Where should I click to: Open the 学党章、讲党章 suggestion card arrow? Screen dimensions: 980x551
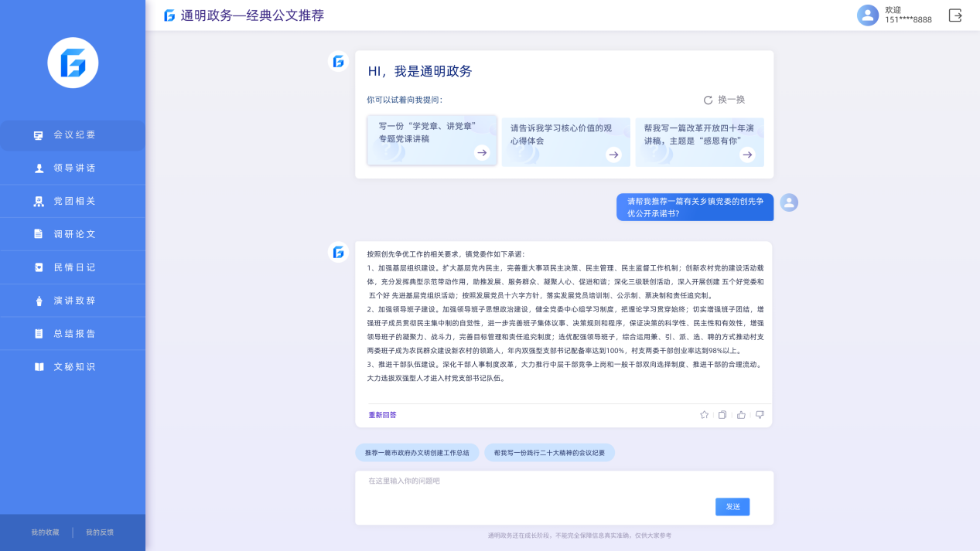pos(482,153)
